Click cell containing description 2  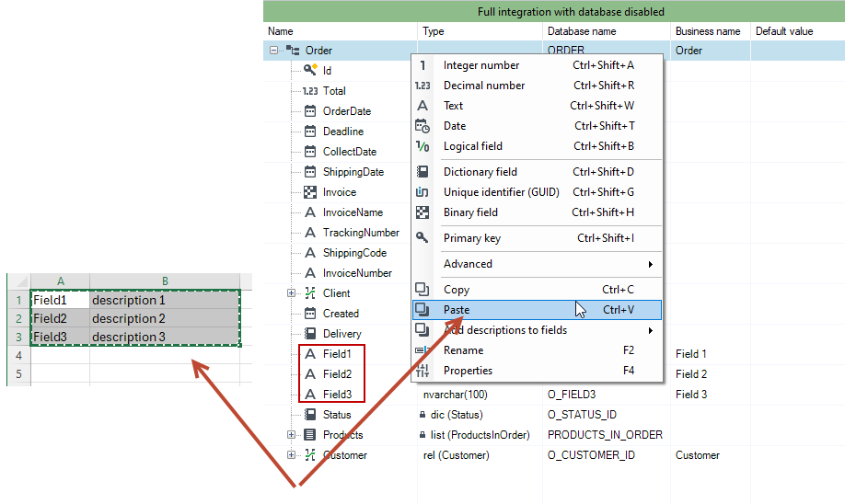tap(165, 318)
